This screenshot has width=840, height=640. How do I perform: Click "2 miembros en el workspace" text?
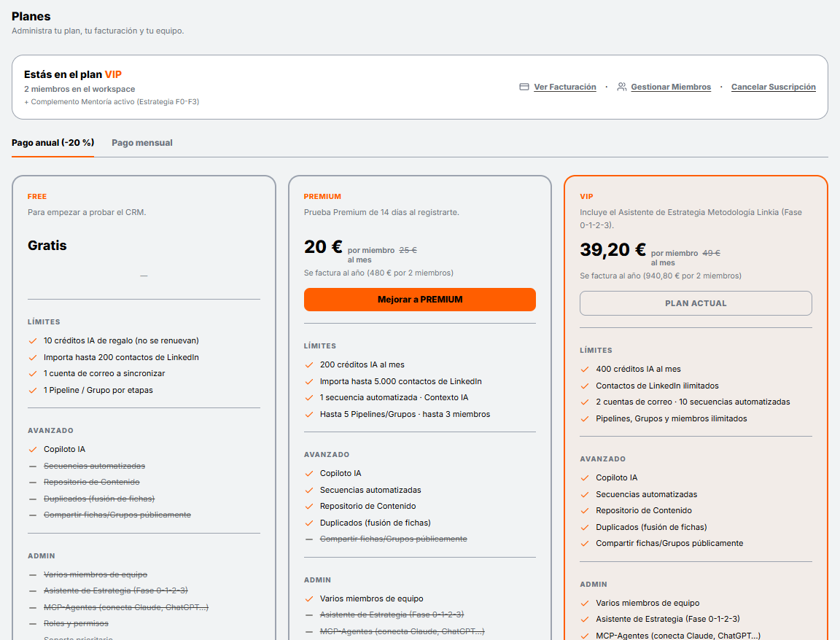coord(79,89)
